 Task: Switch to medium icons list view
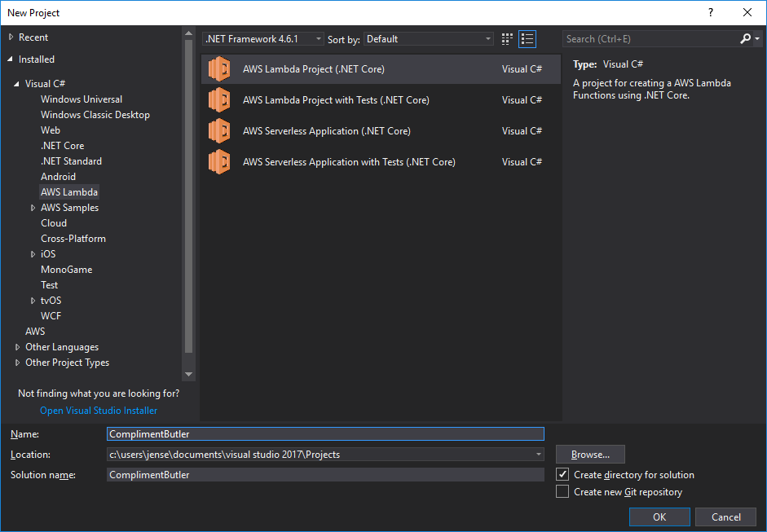(x=527, y=38)
